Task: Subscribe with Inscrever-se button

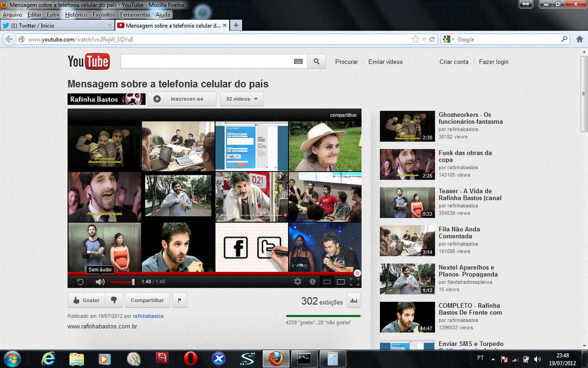Action: 182,99
